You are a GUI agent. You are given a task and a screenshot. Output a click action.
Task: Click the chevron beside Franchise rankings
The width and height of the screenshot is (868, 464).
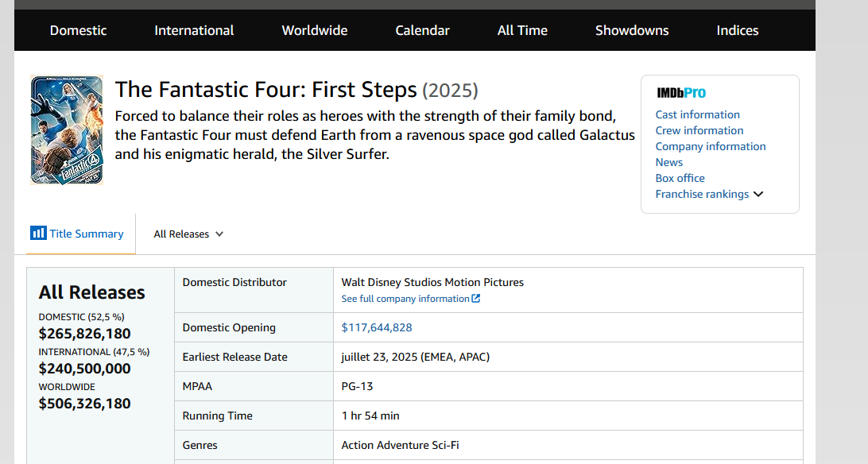[758, 194]
